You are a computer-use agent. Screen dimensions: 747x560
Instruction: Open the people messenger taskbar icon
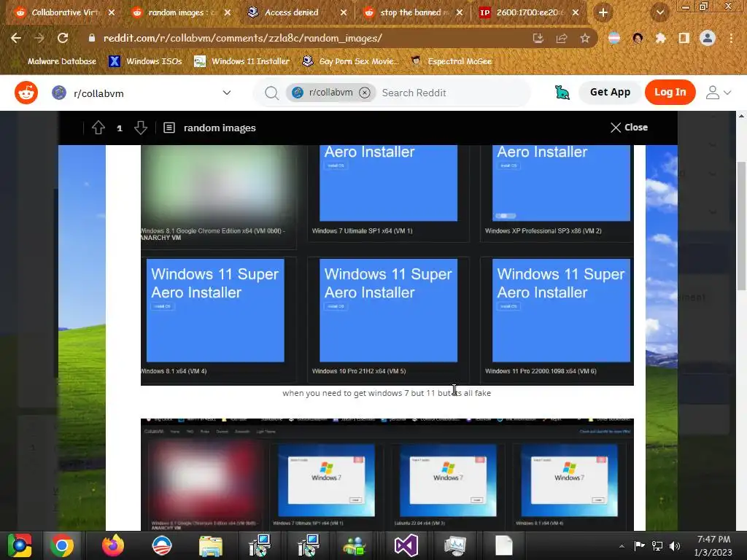[x=355, y=545]
